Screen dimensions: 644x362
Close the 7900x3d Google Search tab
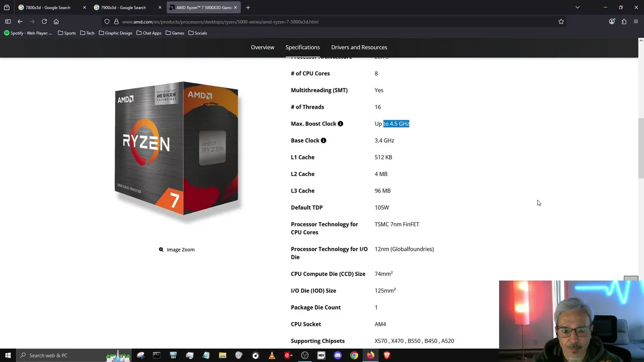[160, 8]
